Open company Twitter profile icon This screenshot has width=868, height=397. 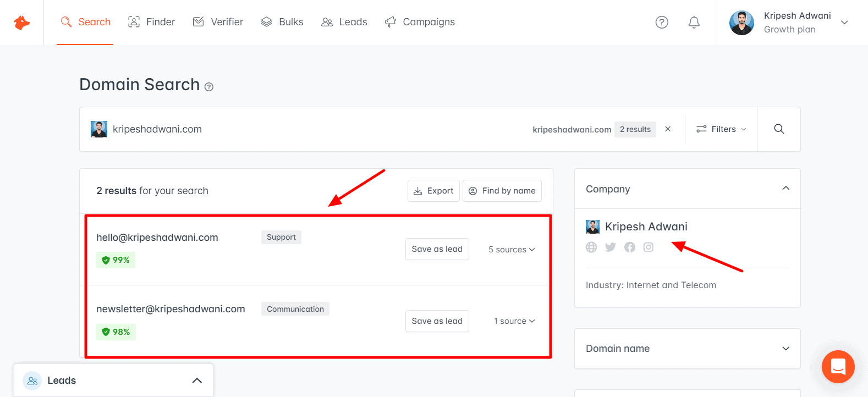pos(611,247)
